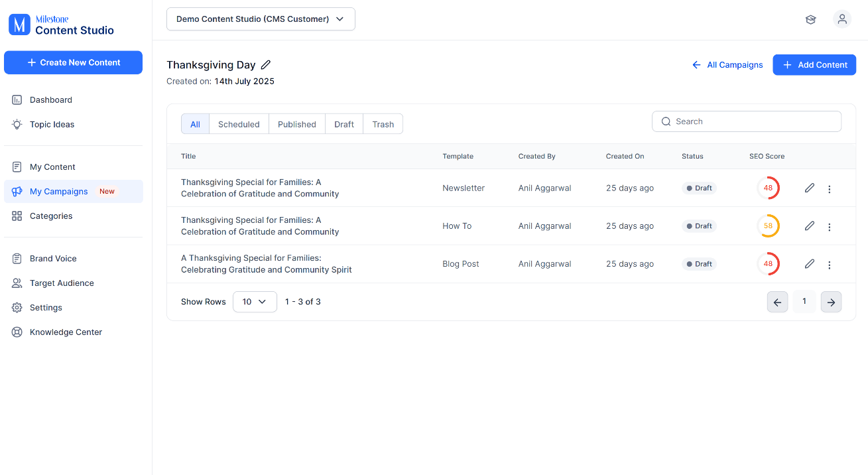
Task: Open the kebab menu on the Blog Post row
Action: point(830,263)
